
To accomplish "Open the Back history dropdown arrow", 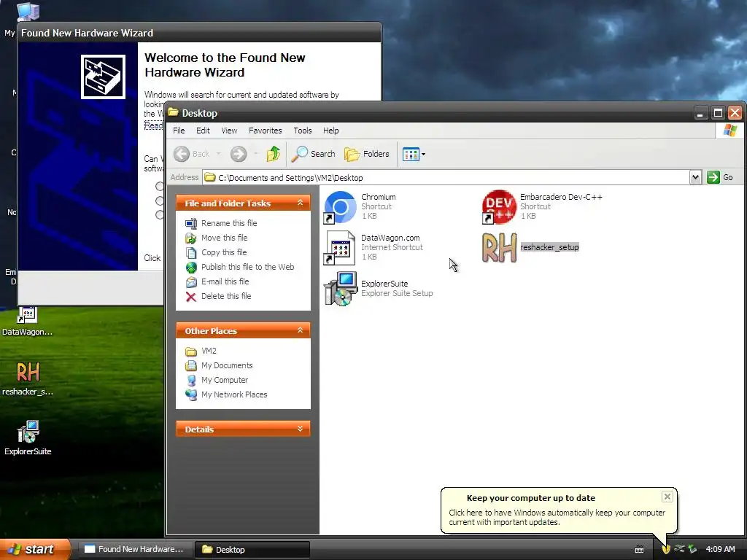I will (219, 154).
